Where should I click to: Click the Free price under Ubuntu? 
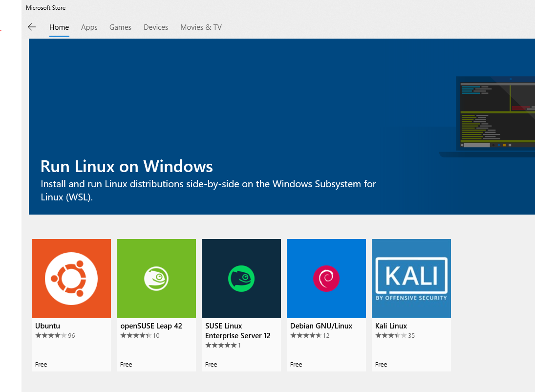tap(41, 364)
